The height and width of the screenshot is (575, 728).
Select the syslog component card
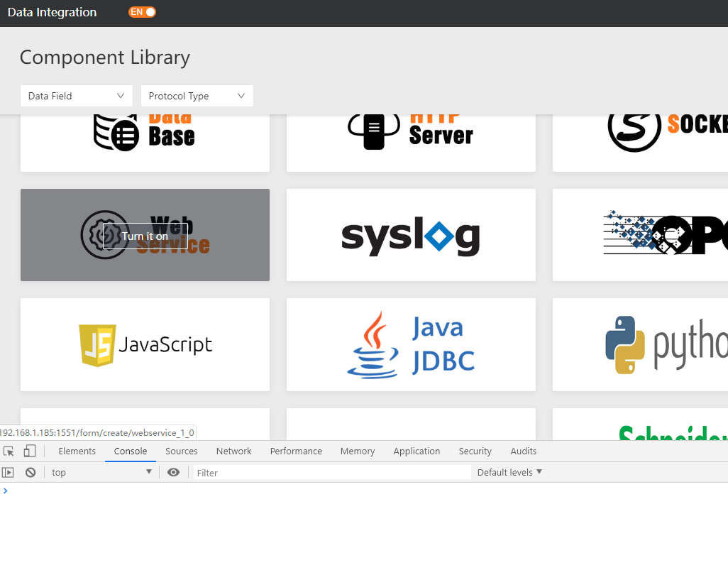(411, 235)
